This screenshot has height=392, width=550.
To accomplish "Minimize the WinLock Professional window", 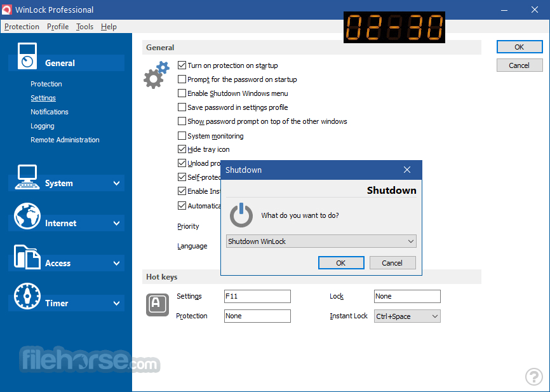I will (x=504, y=10).
